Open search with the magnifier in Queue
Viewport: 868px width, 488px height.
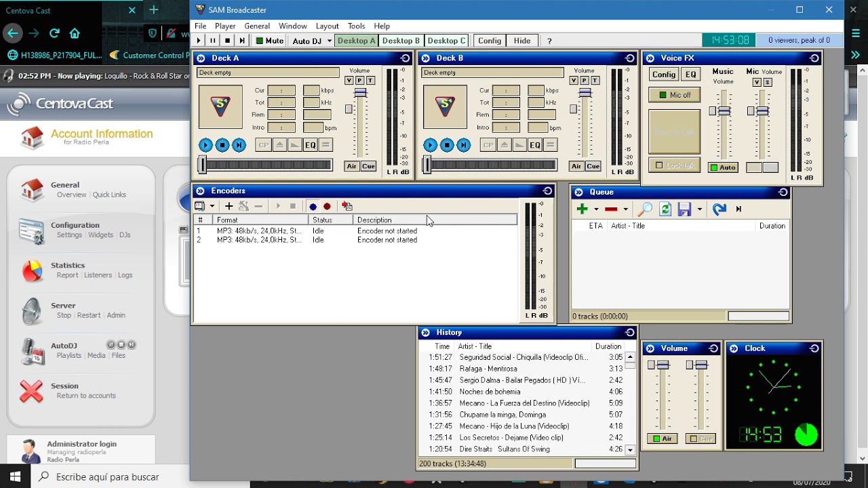645,209
